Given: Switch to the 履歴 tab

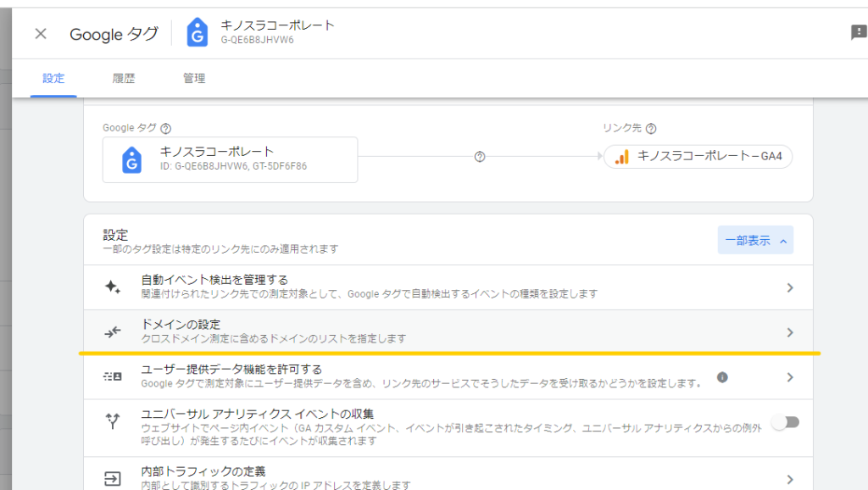Looking at the screenshot, I should pos(124,79).
